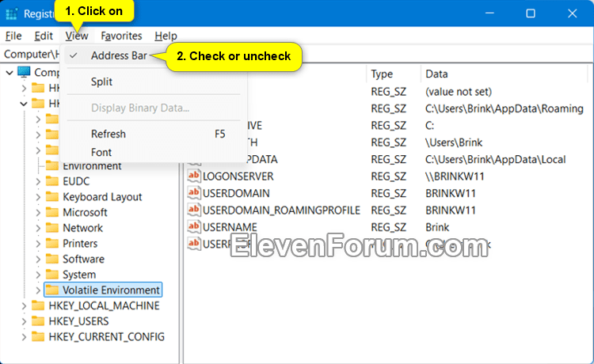594x364 pixels.
Task: Click the Printers folder icon
Action: 52,243
